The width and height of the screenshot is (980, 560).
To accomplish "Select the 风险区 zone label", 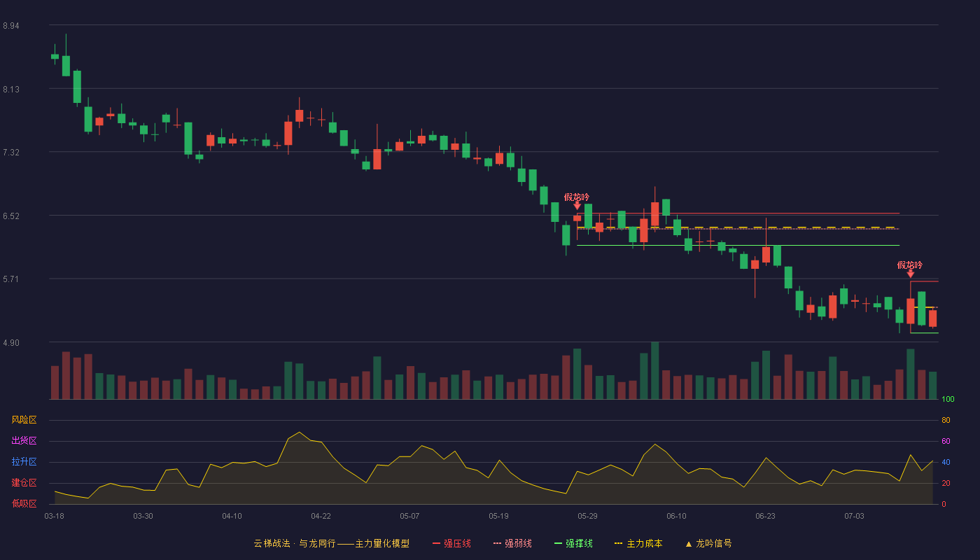I will [24, 420].
